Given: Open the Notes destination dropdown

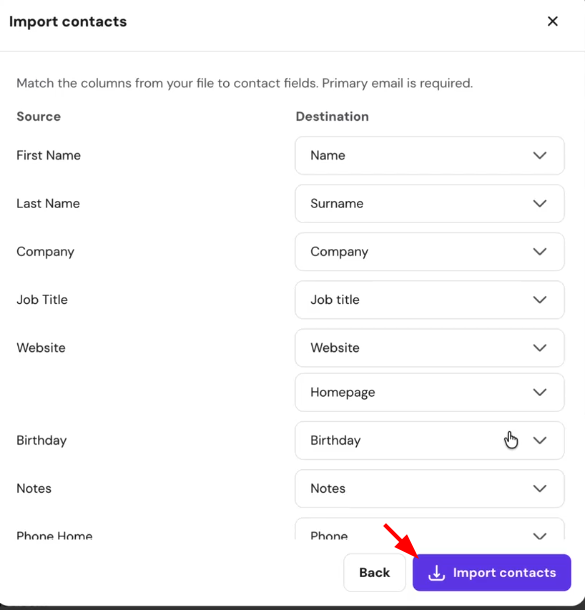Looking at the screenshot, I should pos(429,489).
